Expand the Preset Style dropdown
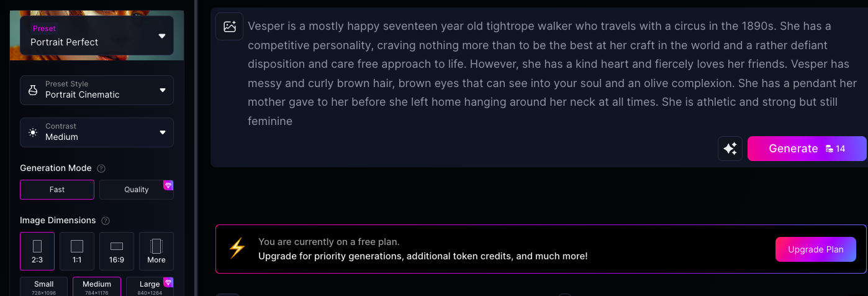Screen dimensions: 868x296 coord(97,90)
